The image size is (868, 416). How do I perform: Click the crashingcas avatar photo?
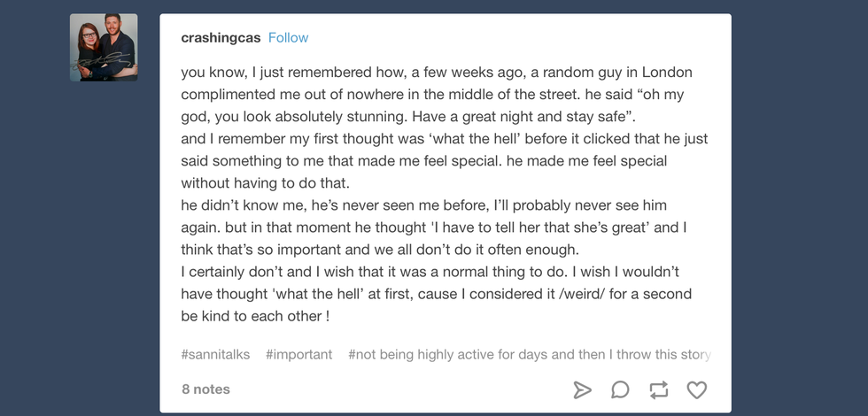click(104, 48)
